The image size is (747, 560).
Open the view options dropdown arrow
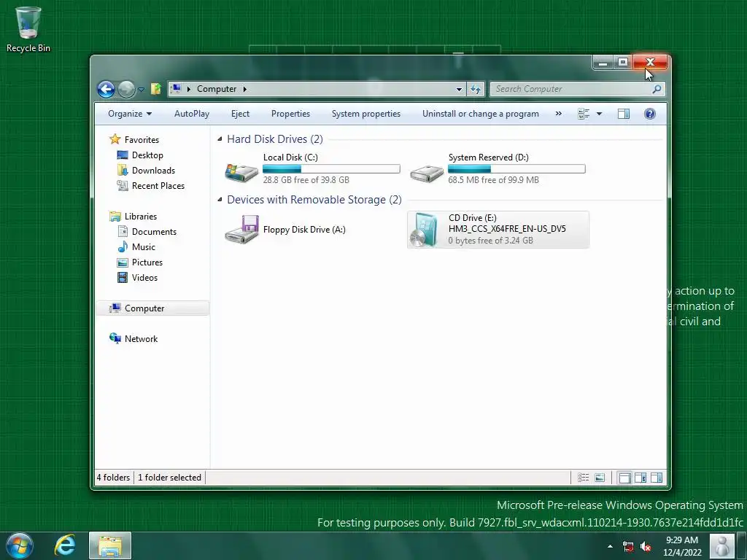coord(600,114)
